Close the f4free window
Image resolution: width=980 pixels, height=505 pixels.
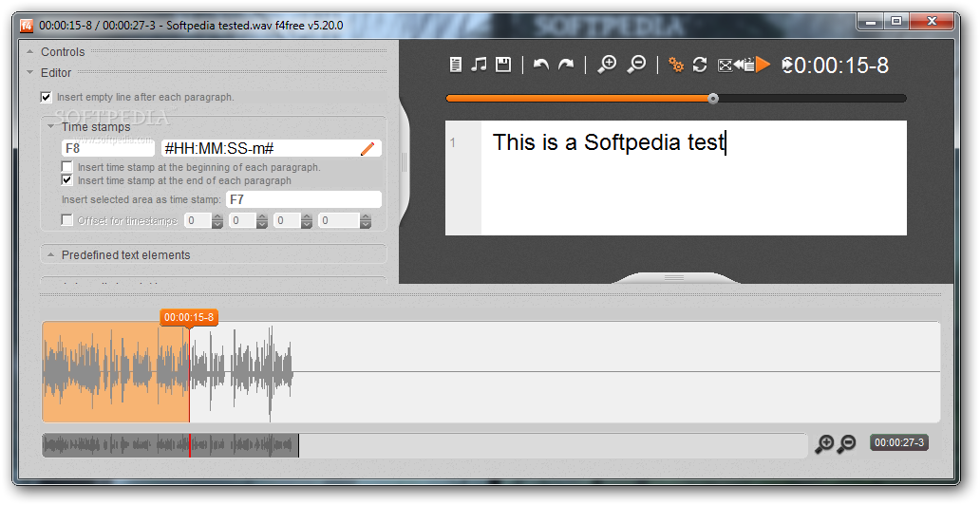click(932, 22)
